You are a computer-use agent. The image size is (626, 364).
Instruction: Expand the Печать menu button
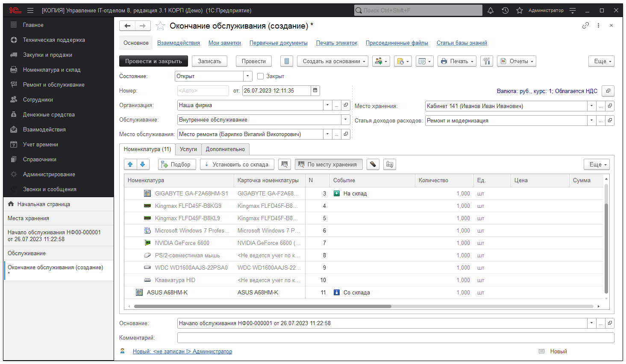point(456,61)
